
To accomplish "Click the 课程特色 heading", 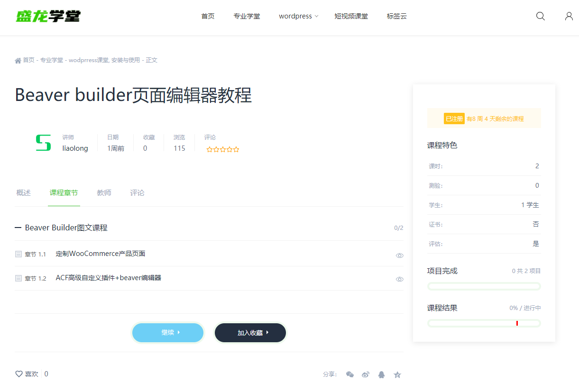I will tap(442, 146).
